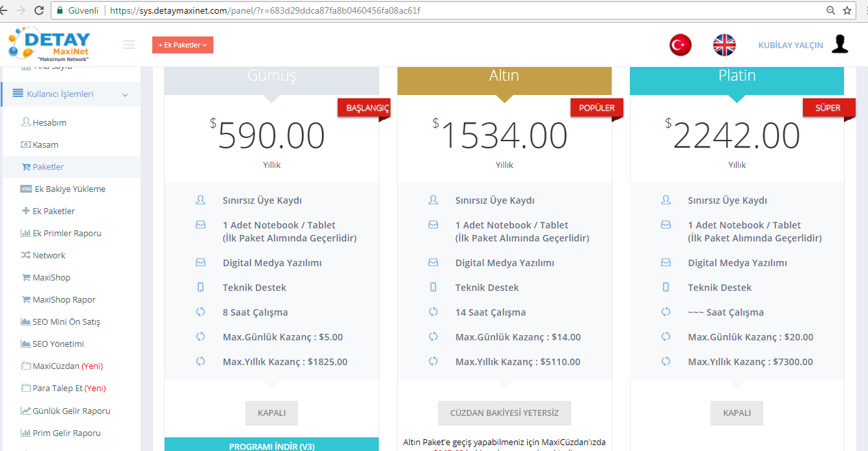Reload the page with the refresh icon
This screenshot has height=451, width=868.
[x=39, y=10]
